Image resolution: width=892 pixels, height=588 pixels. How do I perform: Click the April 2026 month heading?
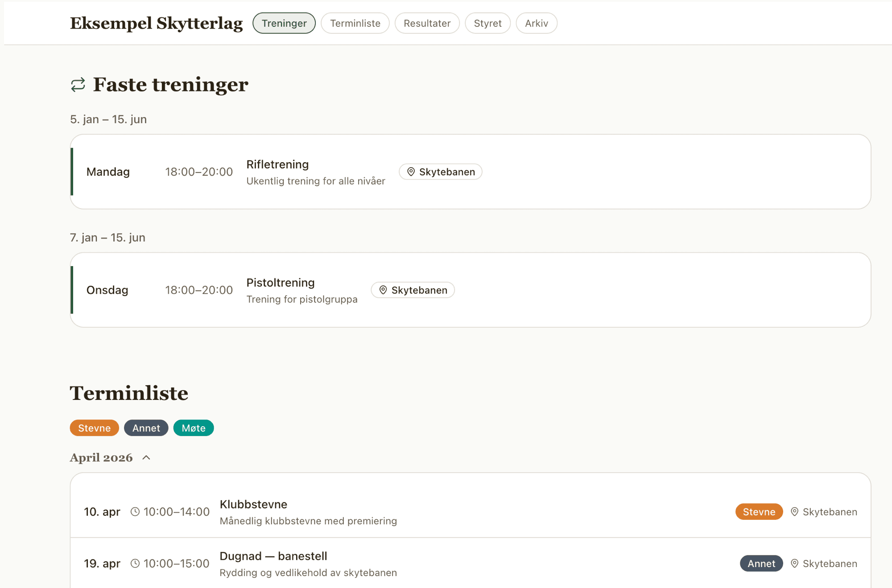click(x=101, y=458)
